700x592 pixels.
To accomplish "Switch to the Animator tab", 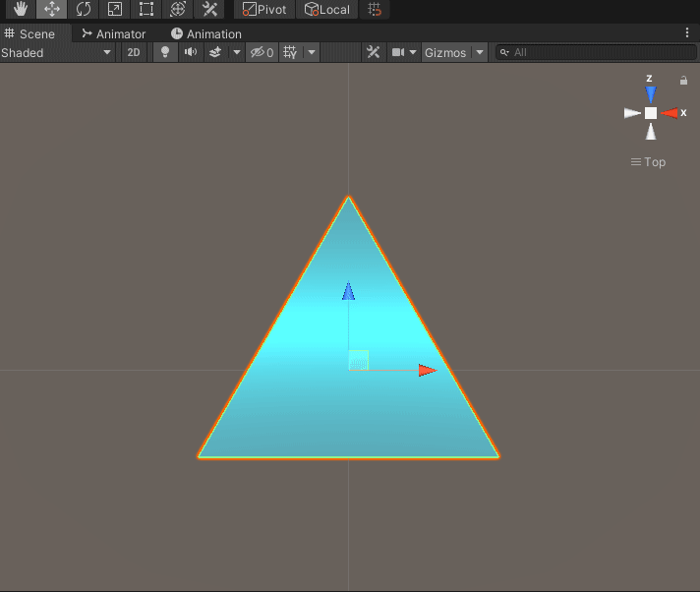I will 114,34.
